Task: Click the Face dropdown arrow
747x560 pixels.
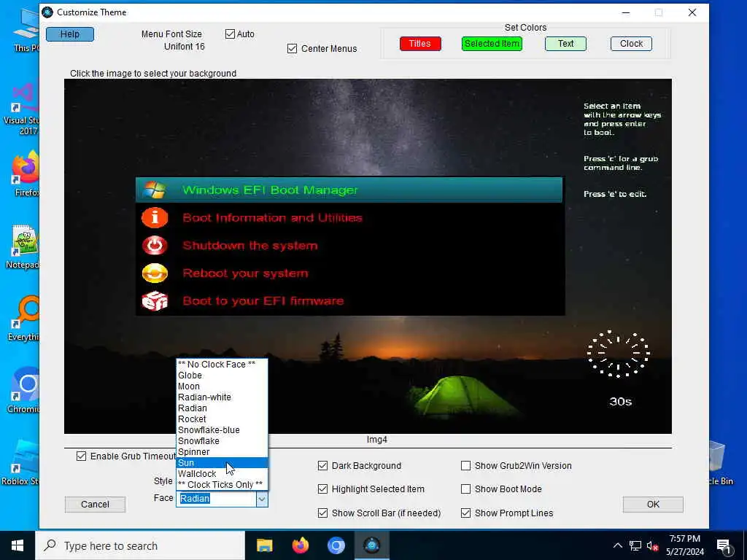Action: (x=262, y=499)
